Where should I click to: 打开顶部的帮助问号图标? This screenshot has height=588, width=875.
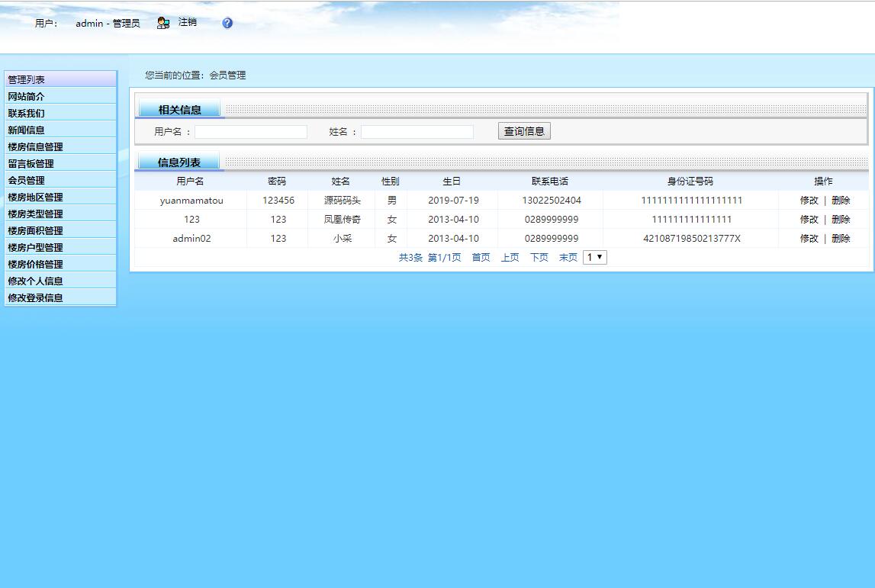tap(227, 22)
